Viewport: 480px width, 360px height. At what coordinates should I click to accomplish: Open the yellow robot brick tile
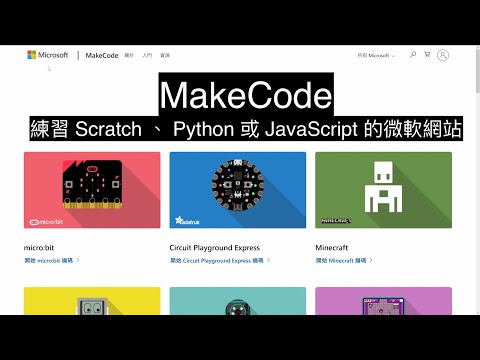(x=92, y=301)
